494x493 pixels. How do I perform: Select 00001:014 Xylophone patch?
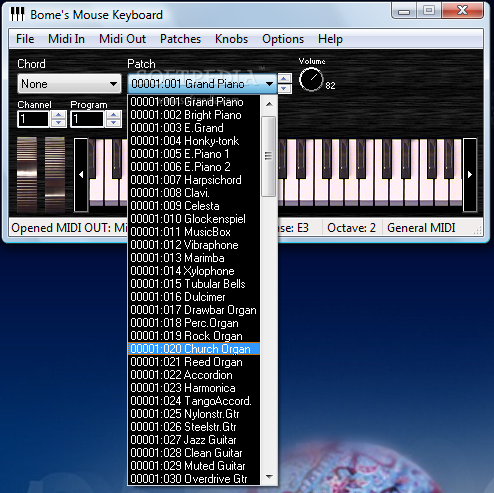pyautogui.click(x=194, y=271)
